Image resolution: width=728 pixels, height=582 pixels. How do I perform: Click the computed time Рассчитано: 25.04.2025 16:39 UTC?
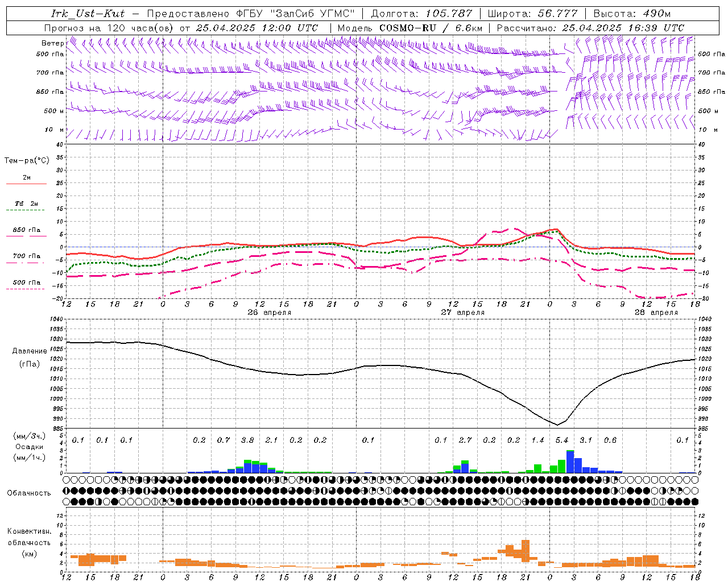click(x=590, y=28)
